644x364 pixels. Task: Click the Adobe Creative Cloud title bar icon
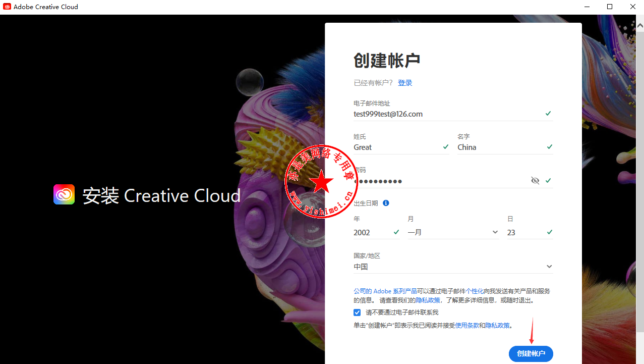pos(7,7)
